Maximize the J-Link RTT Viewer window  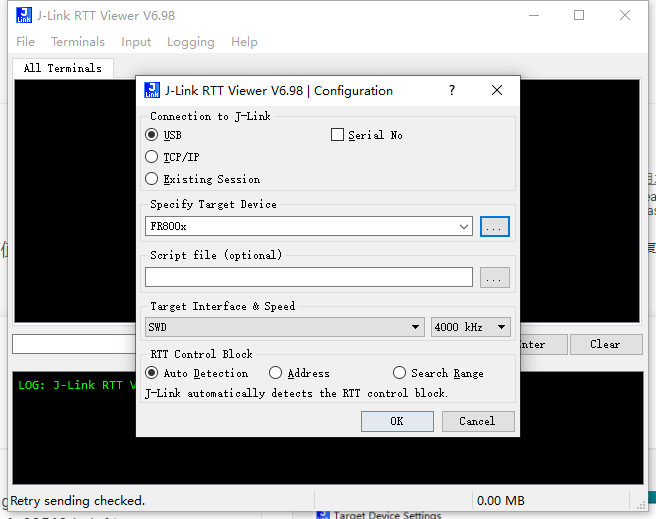point(579,15)
